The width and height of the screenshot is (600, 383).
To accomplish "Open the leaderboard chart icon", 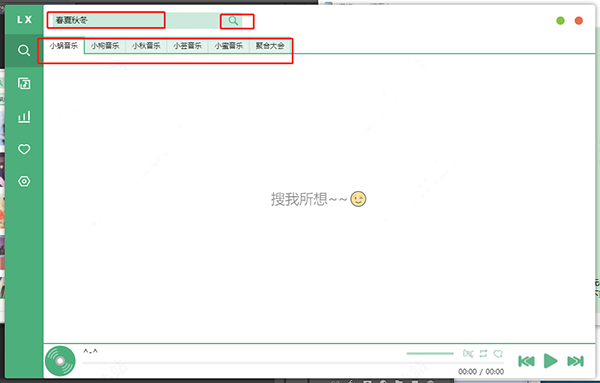I will click(x=24, y=117).
